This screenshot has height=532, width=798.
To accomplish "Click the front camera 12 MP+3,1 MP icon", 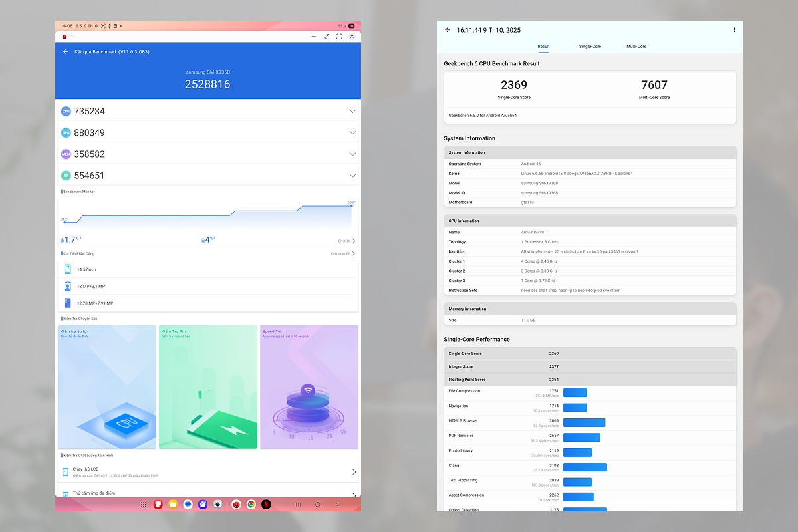I will [68, 286].
